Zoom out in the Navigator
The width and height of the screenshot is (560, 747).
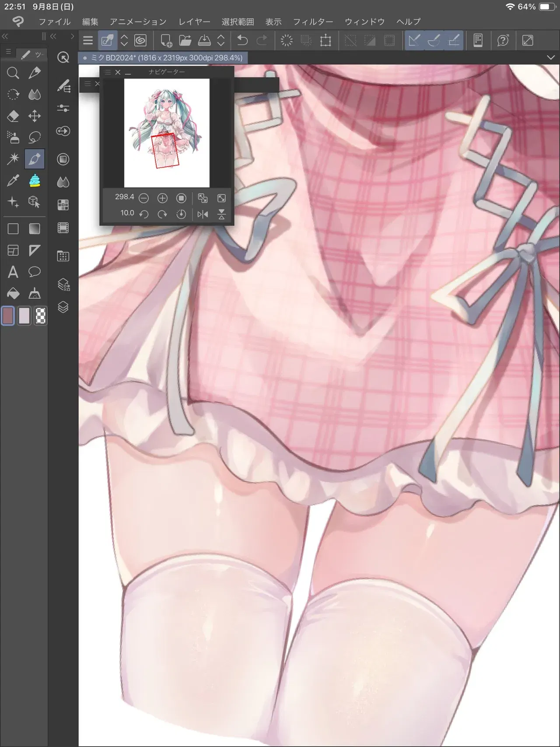coord(143,198)
